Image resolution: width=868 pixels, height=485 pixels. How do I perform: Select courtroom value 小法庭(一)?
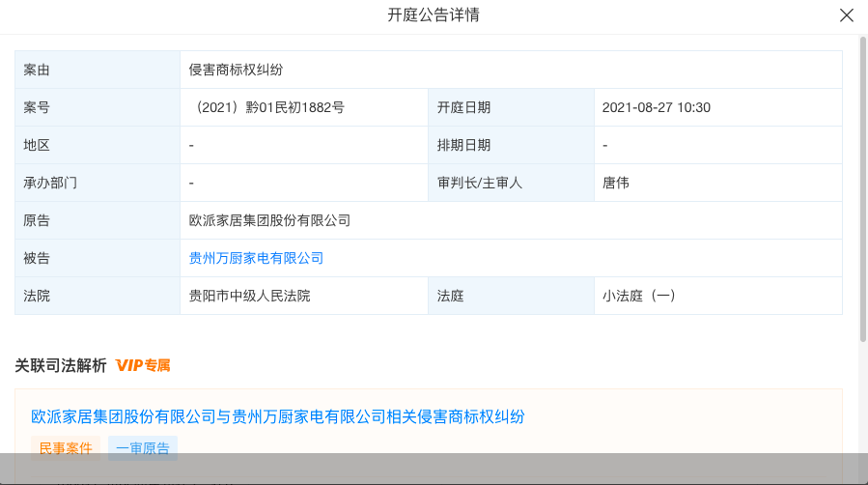[x=639, y=296]
